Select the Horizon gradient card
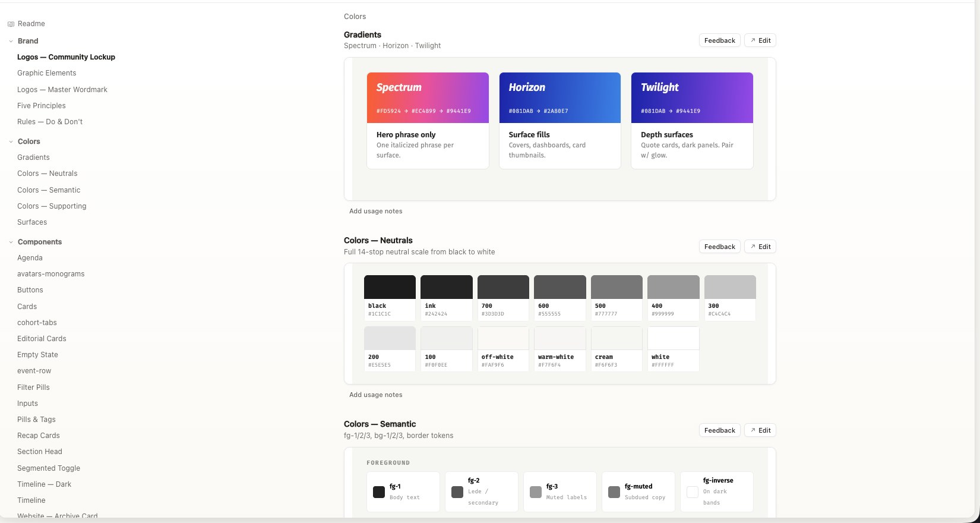980x523 pixels. [x=560, y=121]
